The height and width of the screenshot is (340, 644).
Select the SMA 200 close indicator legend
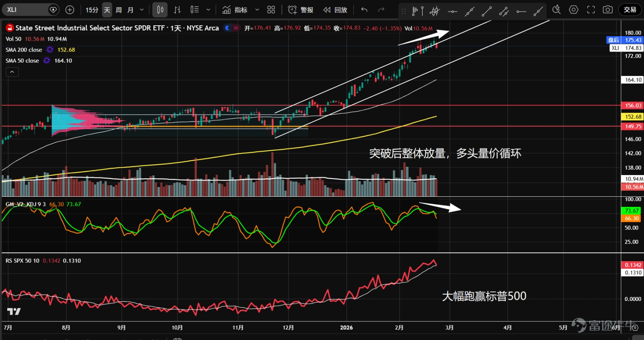point(24,50)
